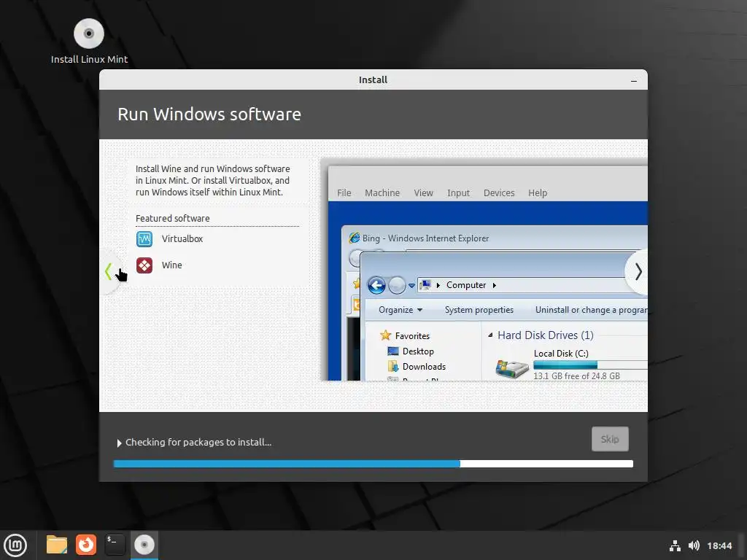Select Downloads in the Favorites list
This screenshot has height=560, width=747.
(424, 367)
